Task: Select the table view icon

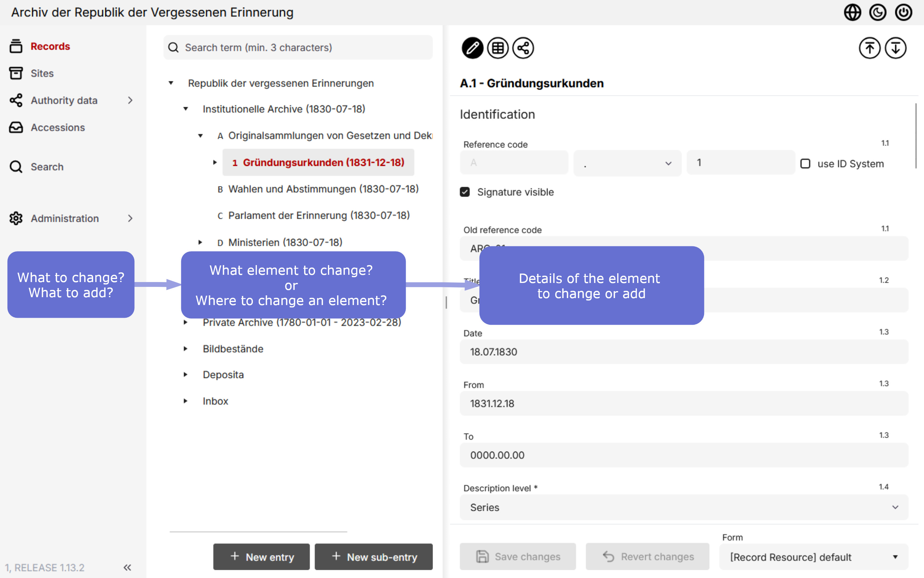Action: (498, 48)
